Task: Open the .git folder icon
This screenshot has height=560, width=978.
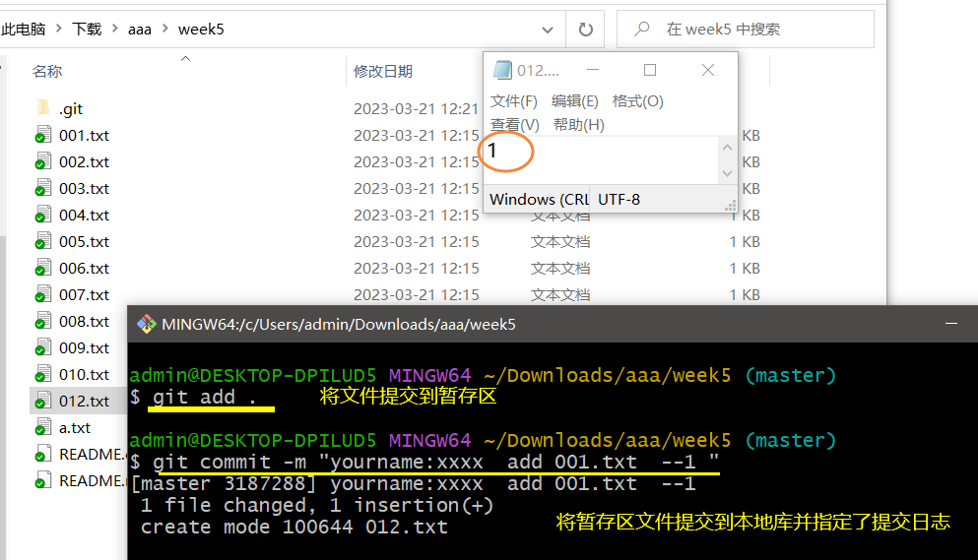Action: 43,108
